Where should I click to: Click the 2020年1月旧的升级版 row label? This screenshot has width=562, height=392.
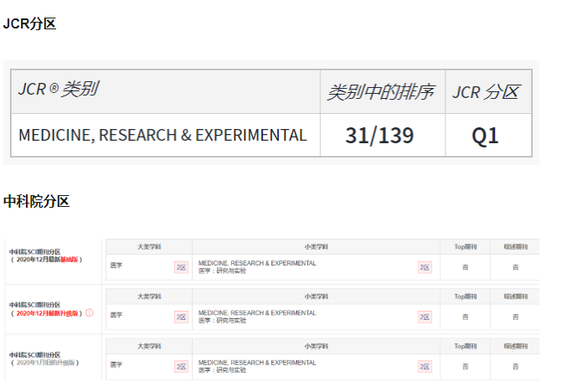(x=45, y=362)
